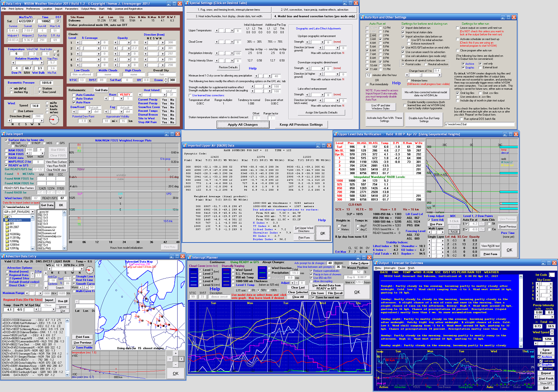Click the Barometric Pressure value field
This screenshot has width=558, height=392.
pyautogui.click(x=46, y=83)
